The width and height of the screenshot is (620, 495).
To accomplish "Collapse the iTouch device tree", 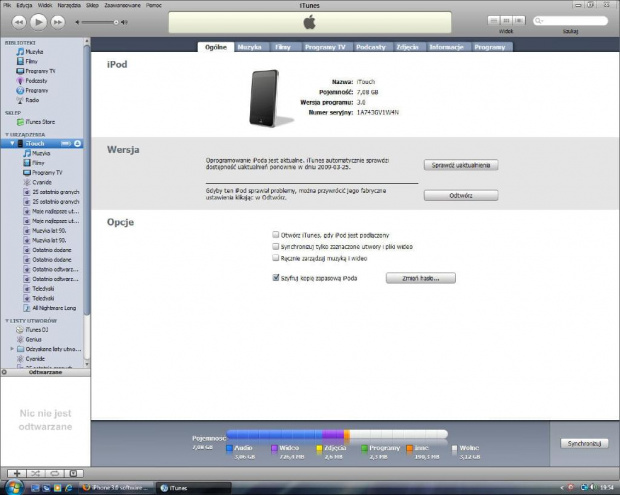I will (x=12, y=144).
